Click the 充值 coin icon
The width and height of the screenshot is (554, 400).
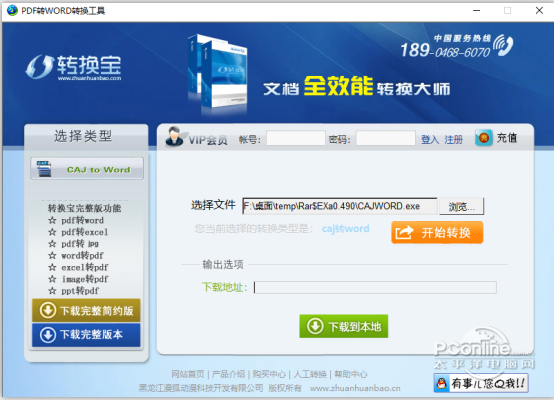coord(484,137)
